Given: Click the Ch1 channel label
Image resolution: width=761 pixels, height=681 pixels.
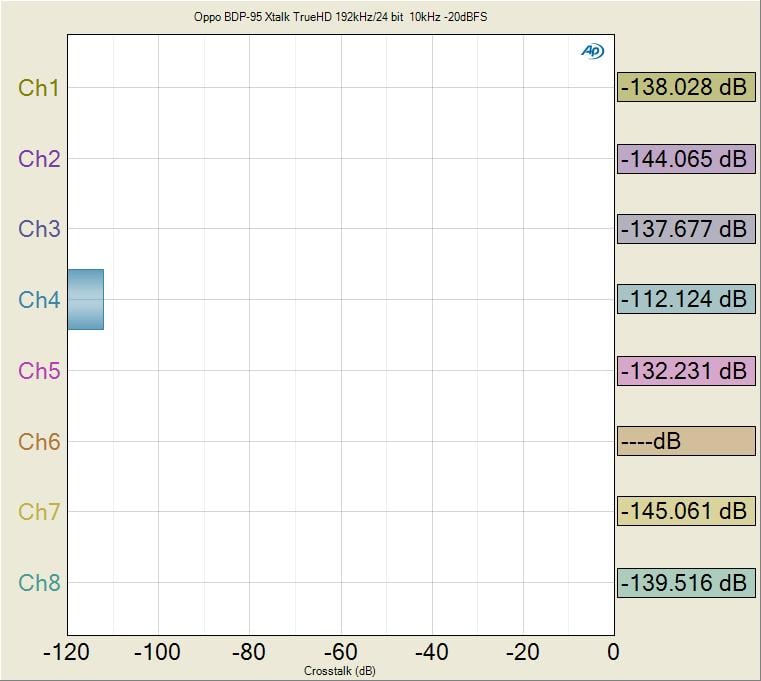Looking at the screenshot, I should (x=39, y=88).
